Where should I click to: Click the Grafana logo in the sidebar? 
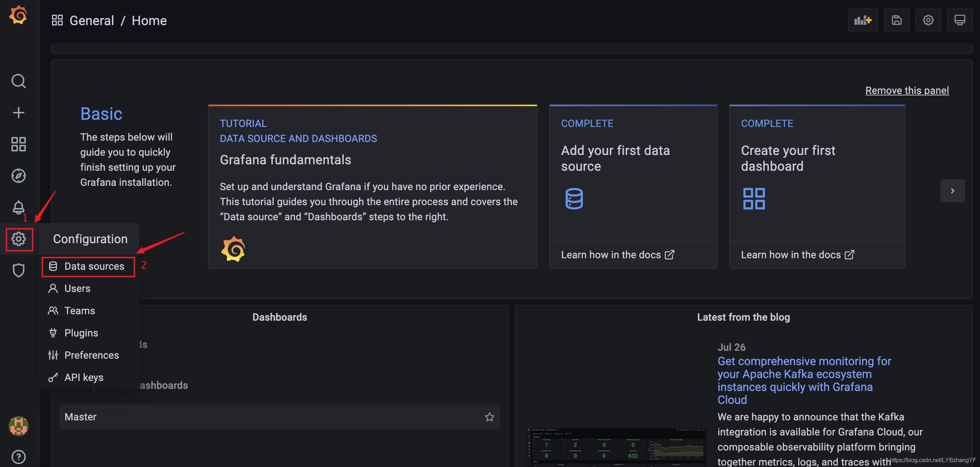point(18,15)
